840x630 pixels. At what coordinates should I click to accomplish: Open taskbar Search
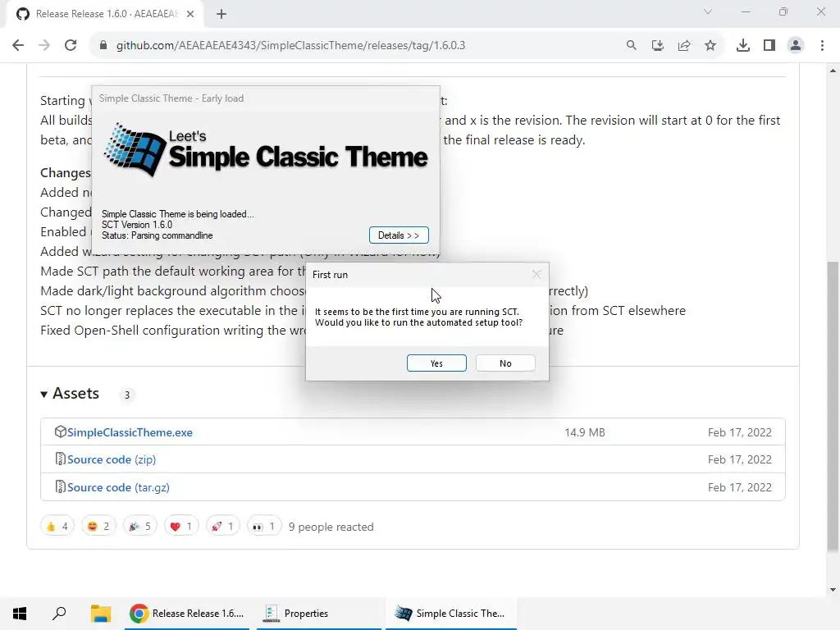pyautogui.click(x=59, y=614)
